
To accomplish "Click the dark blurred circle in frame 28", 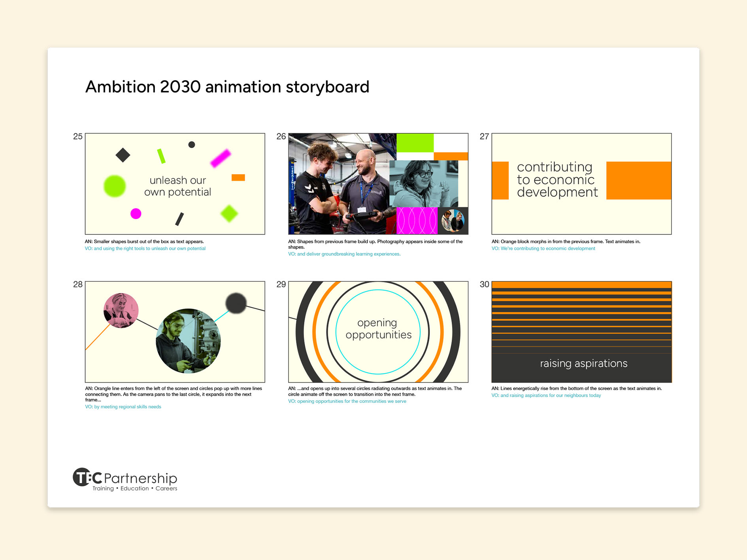I will point(236,304).
